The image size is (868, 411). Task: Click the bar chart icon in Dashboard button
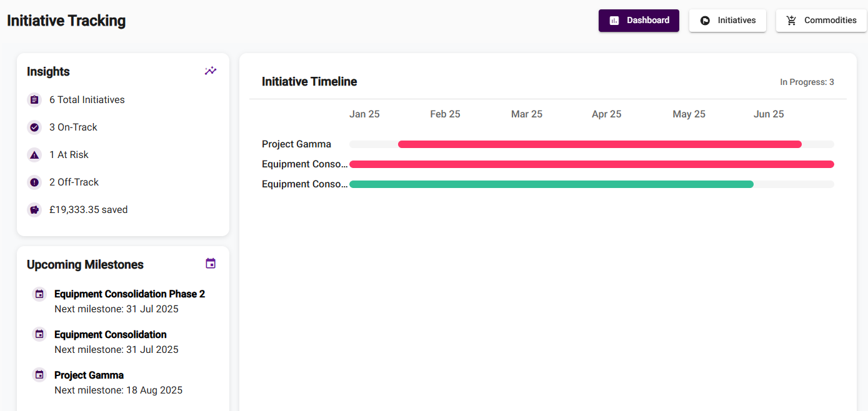coord(614,21)
